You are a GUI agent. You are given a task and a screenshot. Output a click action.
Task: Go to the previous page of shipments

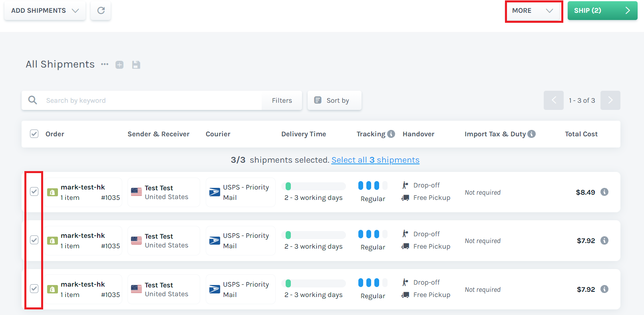pyautogui.click(x=554, y=100)
